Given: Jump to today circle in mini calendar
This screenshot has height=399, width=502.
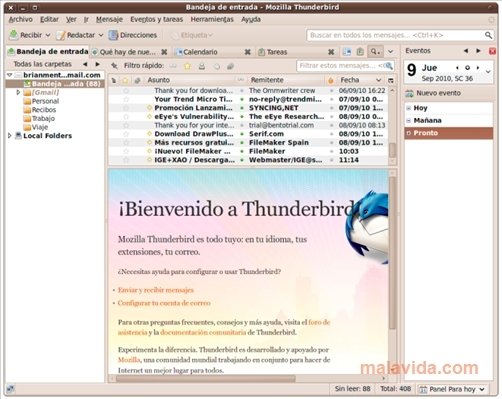Looking at the screenshot, I should point(467,68).
